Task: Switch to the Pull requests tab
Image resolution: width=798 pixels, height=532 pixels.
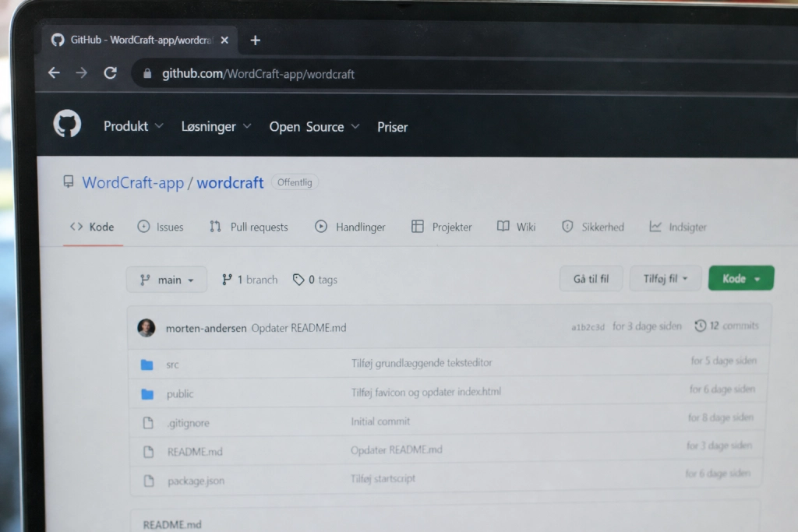Action: pyautogui.click(x=249, y=227)
